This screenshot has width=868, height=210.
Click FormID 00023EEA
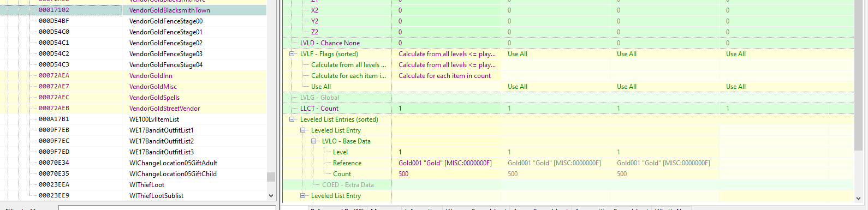pyautogui.click(x=54, y=184)
